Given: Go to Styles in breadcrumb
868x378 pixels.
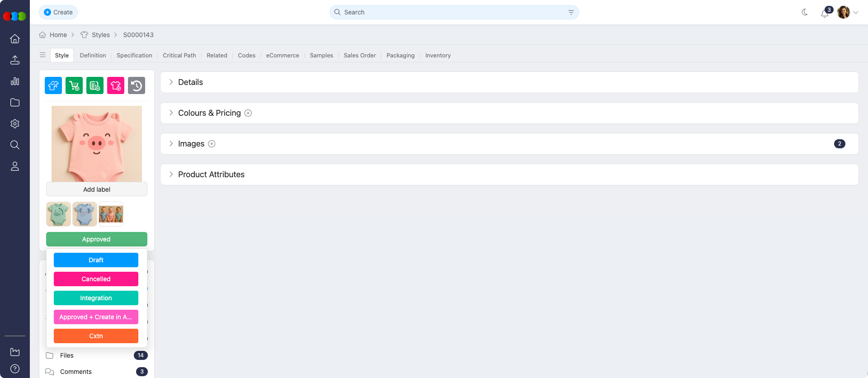Looking at the screenshot, I should [101, 35].
